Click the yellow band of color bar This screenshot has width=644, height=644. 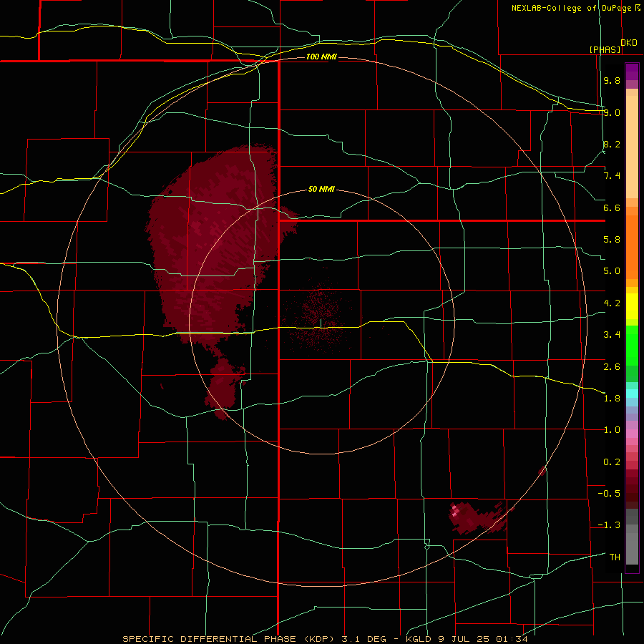coord(632,306)
